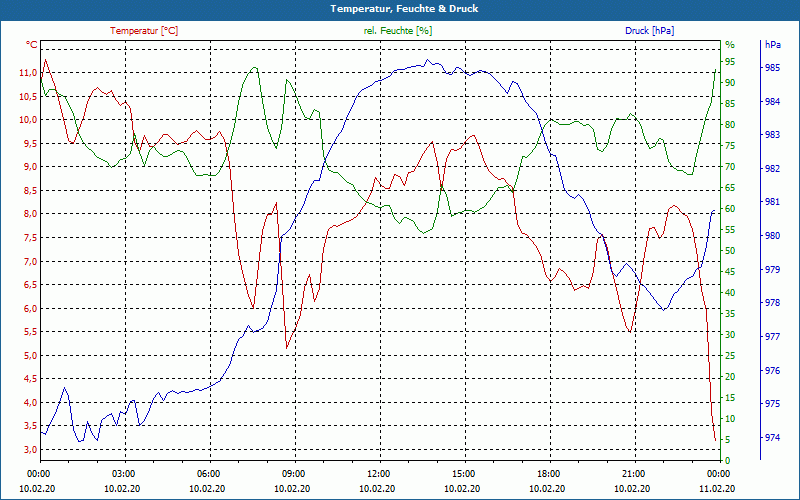The width and height of the screenshot is (800, 500).
Task: Click the '11.02.20' date label
Action: click(x=717, y=488)
